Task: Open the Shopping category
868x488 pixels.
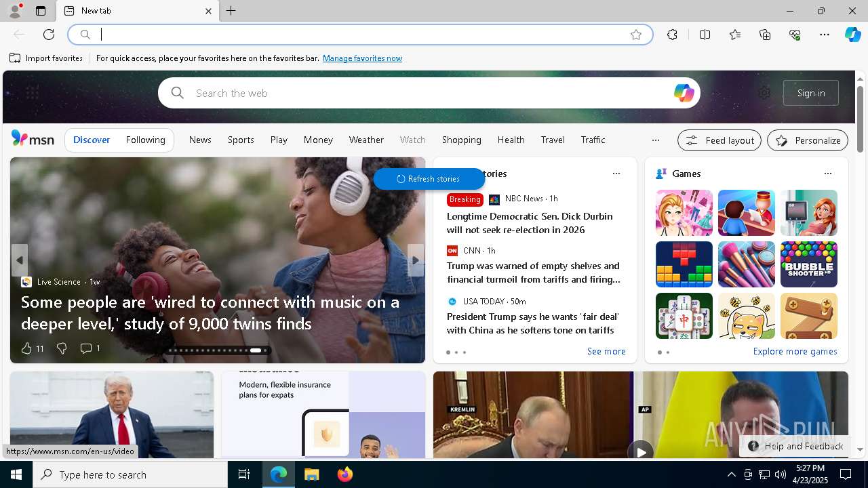Action: click(461, 140)
